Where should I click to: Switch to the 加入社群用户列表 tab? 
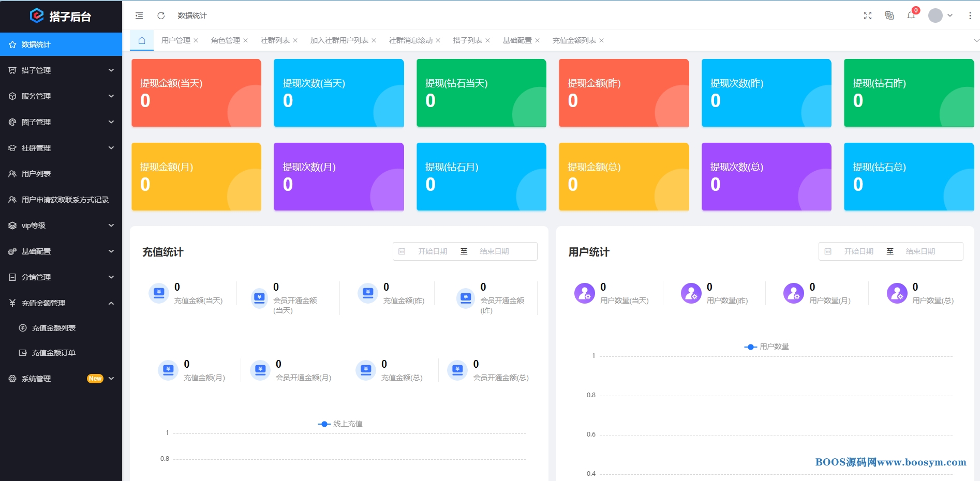[x=339, y=40]
